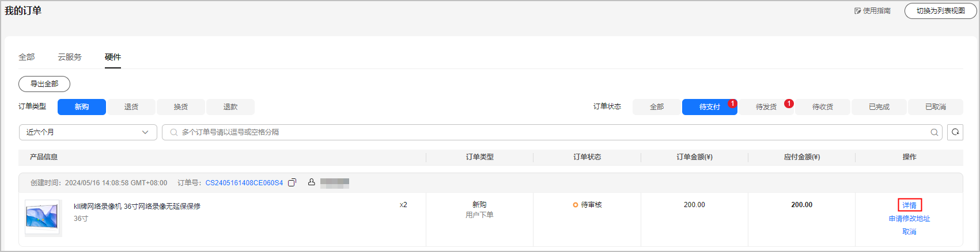Switch to the 全部 tab
980x252 pixels.
[x=27, y=57]
